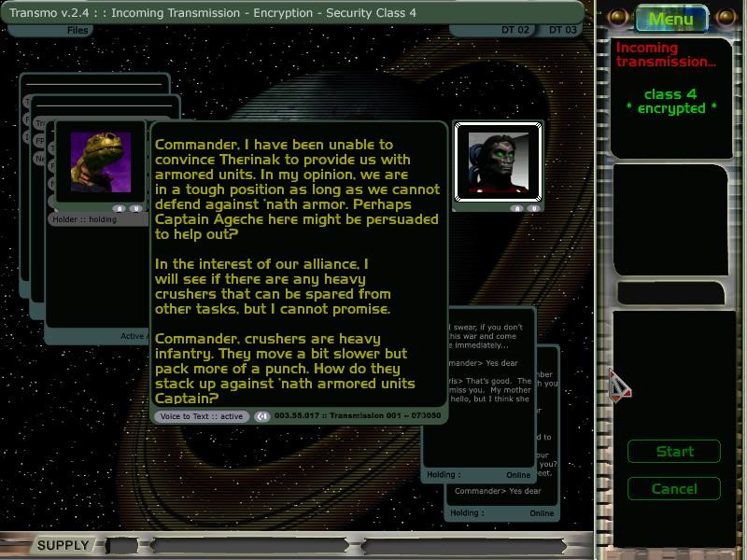Click 'Commander> Yes dear' in rear chat window
The width and height of the screenshot is (747, 560).
(498, 491)
